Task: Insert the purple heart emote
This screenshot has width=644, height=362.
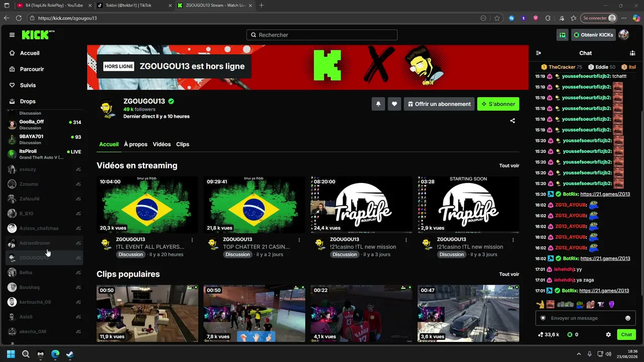Action: point(612,304)
